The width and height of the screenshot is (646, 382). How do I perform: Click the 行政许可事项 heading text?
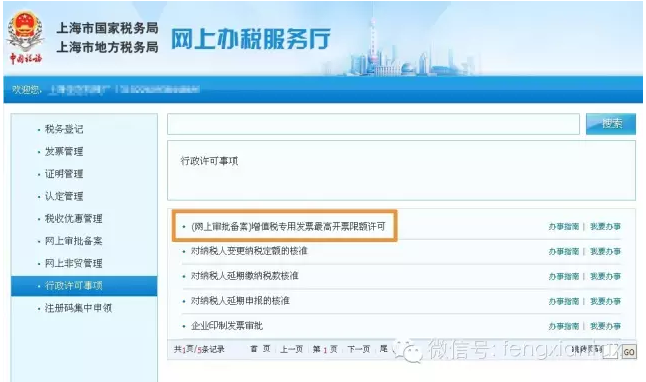(x=209, y=161)
